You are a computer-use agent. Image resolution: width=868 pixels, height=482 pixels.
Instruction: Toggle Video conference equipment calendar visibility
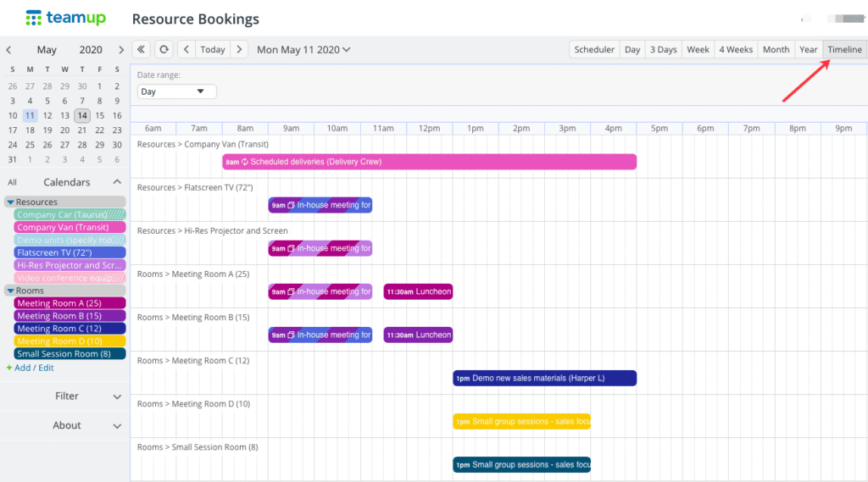(70, 278)
